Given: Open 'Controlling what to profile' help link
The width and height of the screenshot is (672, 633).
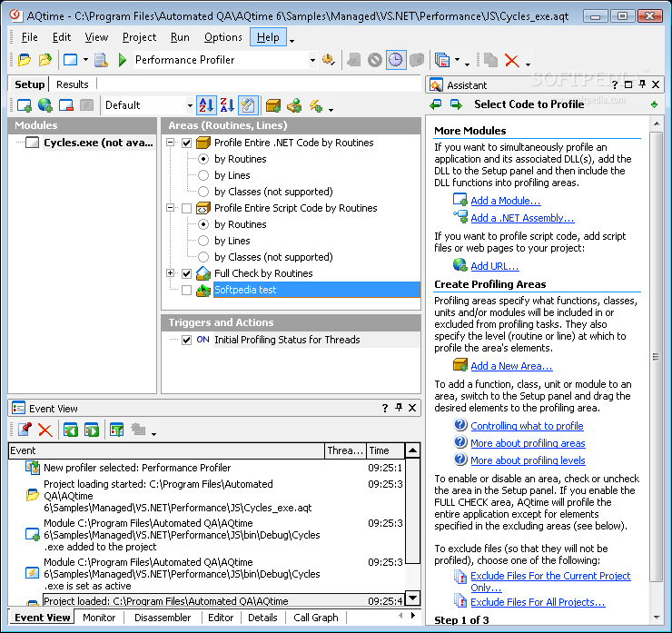Looking at the screenshot, I should 527,426.
